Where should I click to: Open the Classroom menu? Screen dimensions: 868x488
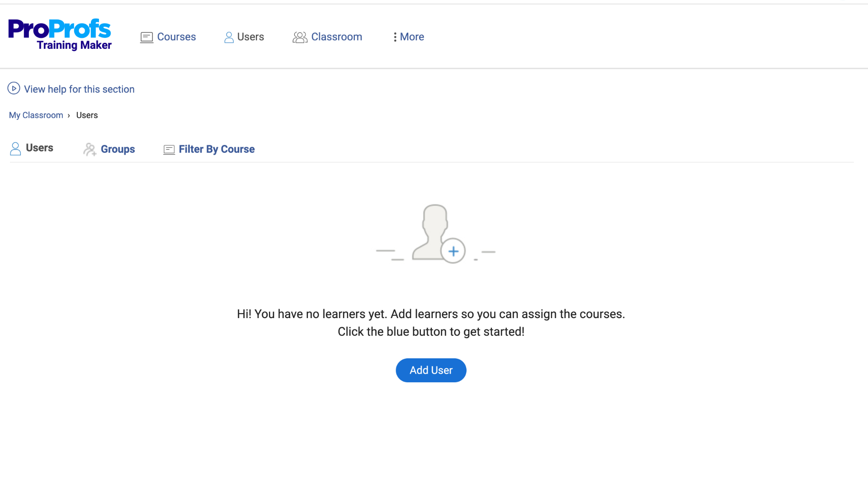[337, 37]
